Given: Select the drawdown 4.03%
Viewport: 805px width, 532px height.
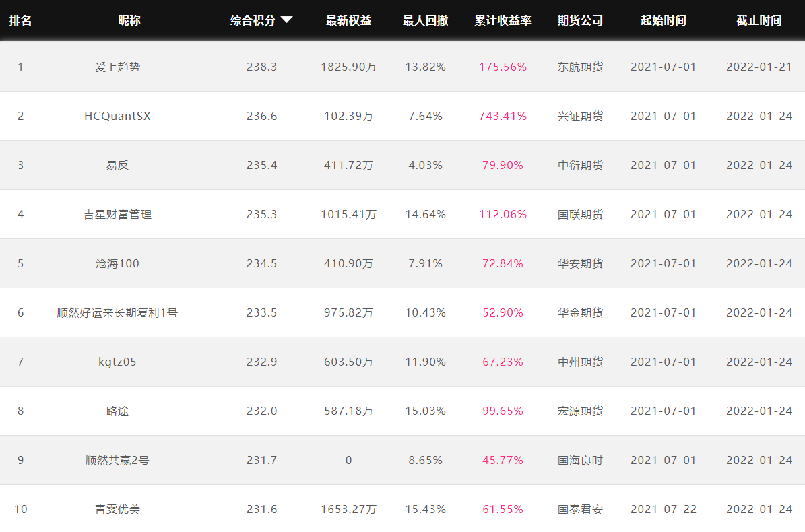Looking at the screenshot, I should coord(426,165).
